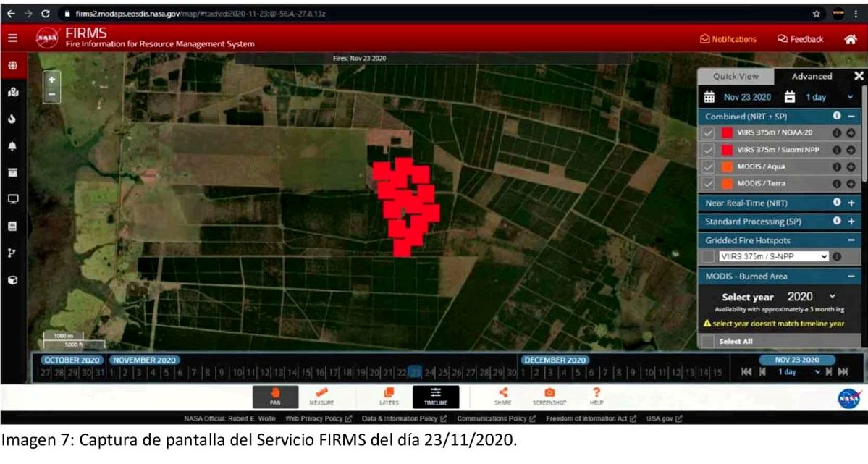
Task: Step forward one day on timeline
Action: 829,372
